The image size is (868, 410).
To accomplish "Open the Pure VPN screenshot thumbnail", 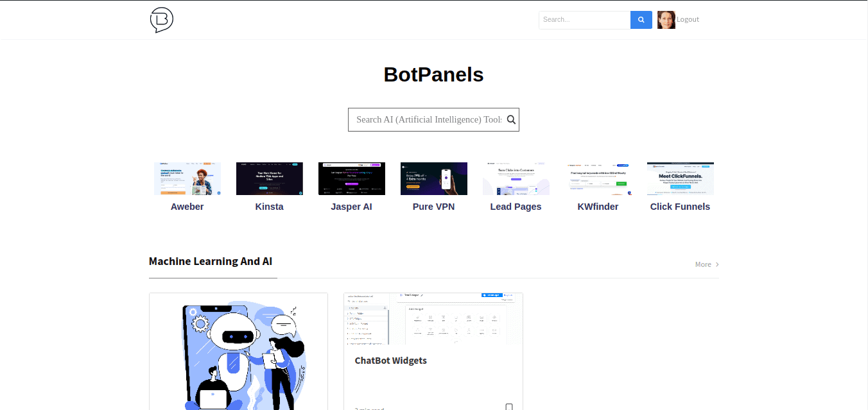I will click(x=434, y=178).
